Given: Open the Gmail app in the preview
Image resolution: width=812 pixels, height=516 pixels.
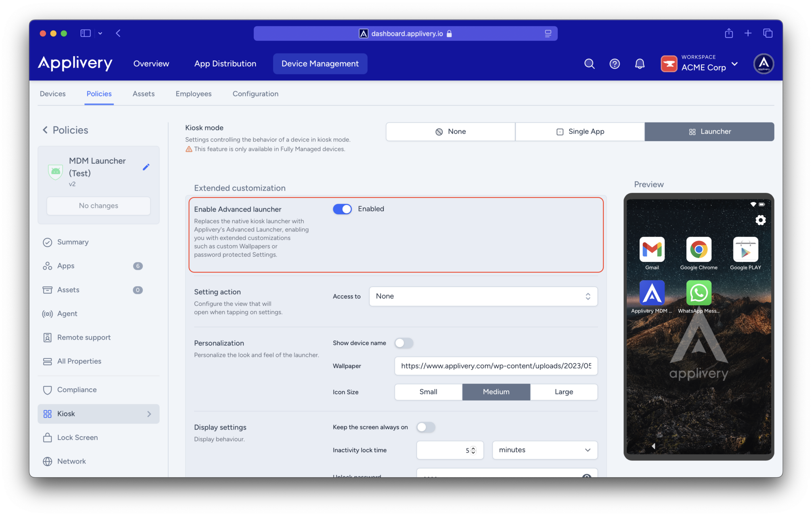Looking at the screenshot, I should coord(651,250).
